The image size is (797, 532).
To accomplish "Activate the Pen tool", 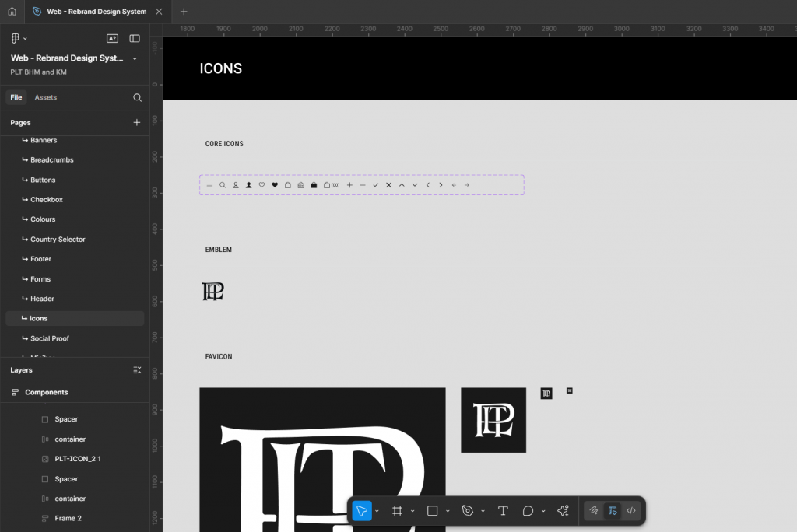I will 468,511.
